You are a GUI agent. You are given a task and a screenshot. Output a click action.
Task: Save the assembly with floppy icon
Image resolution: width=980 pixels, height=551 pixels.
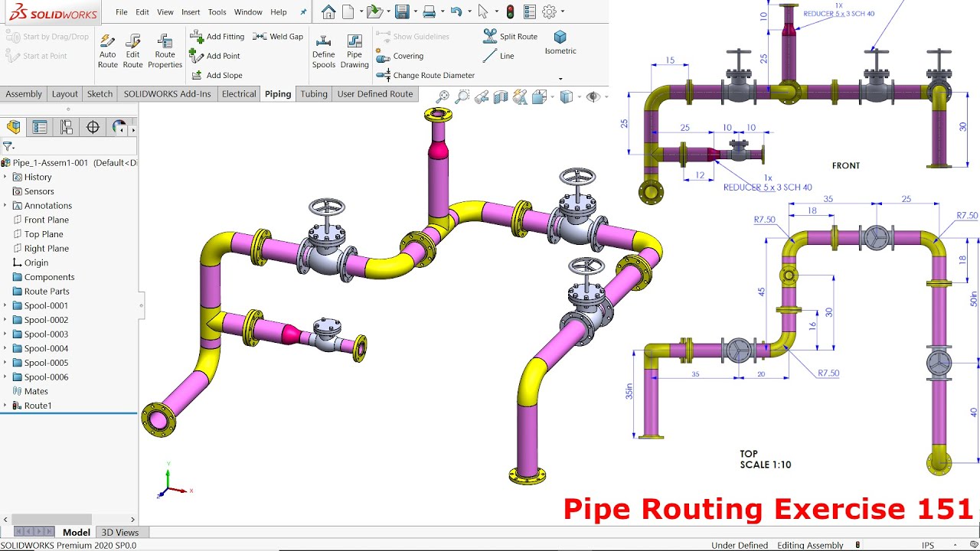(x=401, y=11)
